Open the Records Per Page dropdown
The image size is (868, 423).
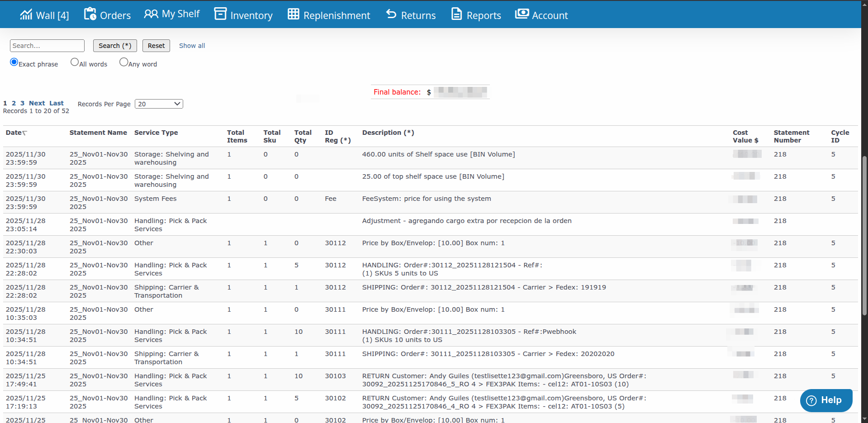click(159, 104)
